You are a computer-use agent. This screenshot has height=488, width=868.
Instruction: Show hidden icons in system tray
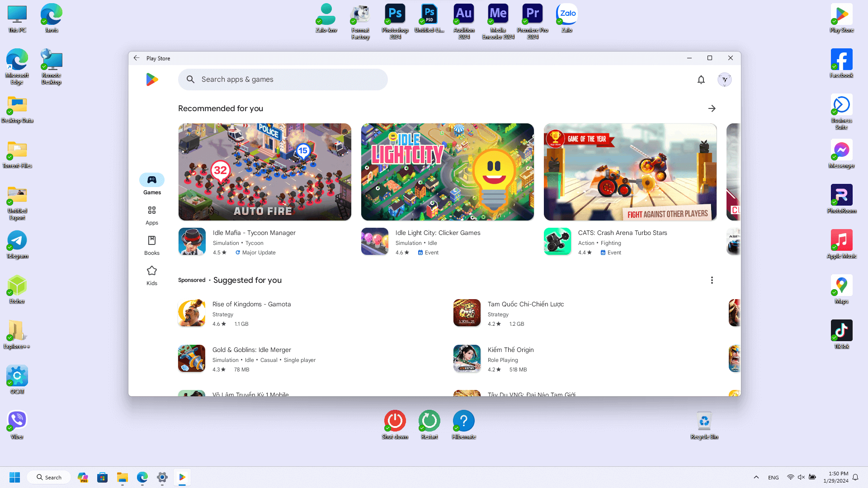pos(756,477)
